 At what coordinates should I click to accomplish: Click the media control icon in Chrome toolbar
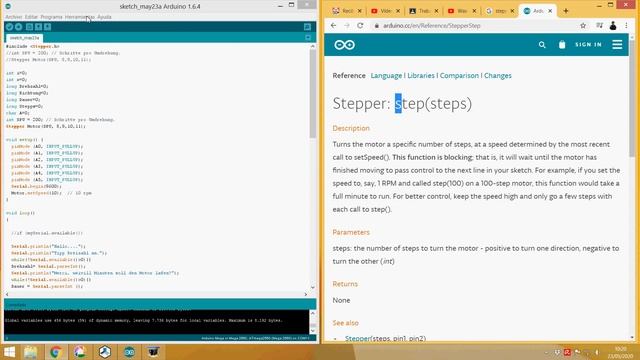tap(599, 25)
